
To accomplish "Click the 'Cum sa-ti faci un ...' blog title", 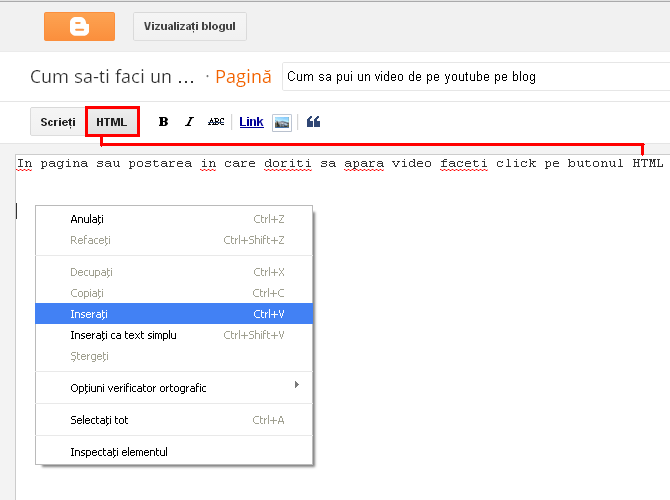I will point(112,77).
